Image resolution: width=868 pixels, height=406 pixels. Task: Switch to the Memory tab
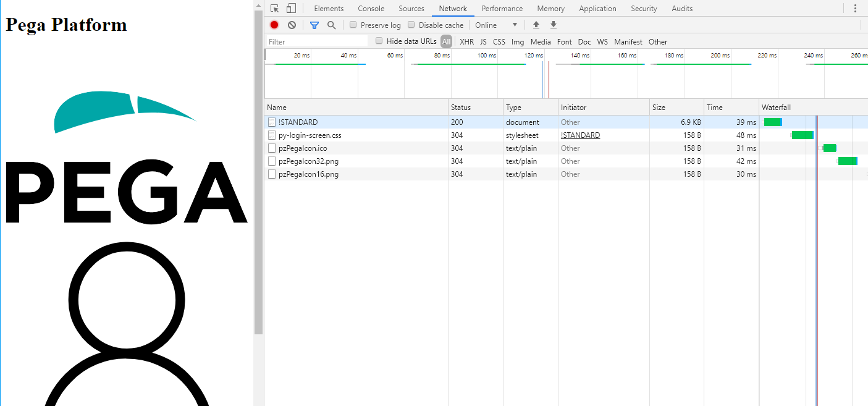551,9
